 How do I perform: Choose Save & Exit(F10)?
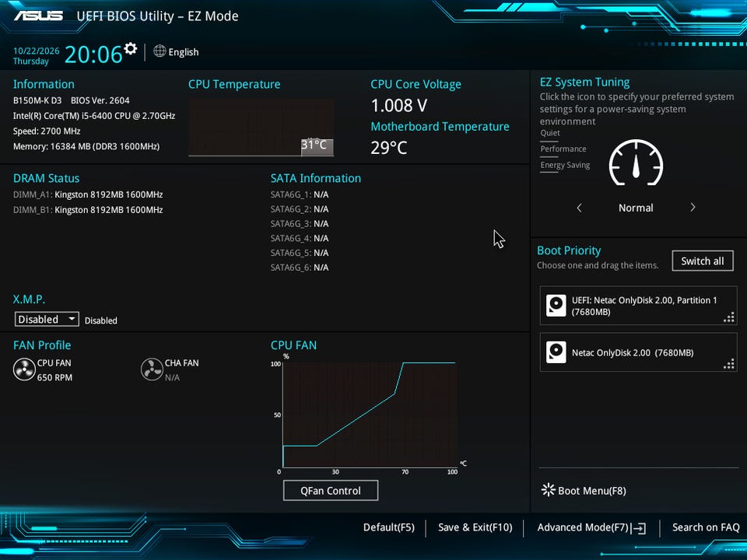[x=475, y=527]
